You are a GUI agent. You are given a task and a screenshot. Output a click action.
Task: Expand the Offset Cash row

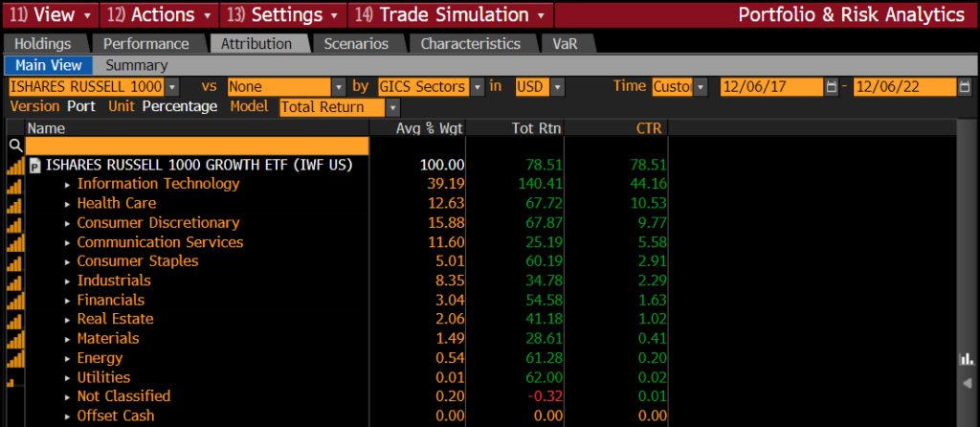(x=69, y=416)
